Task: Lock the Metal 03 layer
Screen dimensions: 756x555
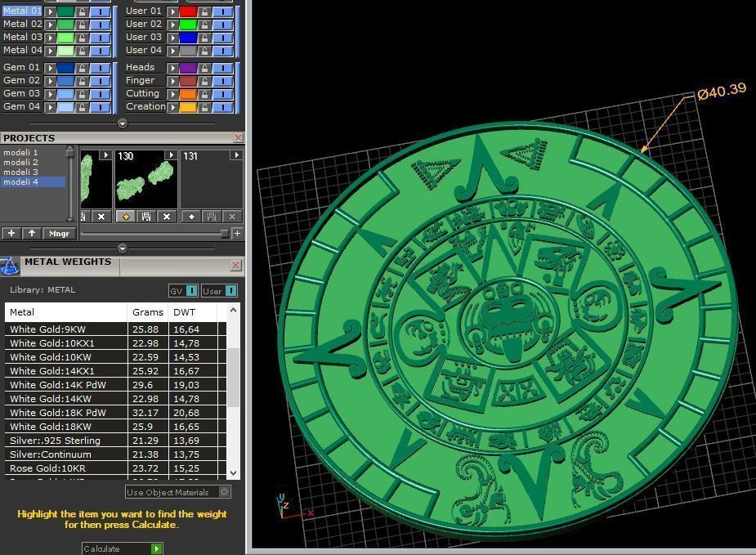Action: tap(83, 38)
